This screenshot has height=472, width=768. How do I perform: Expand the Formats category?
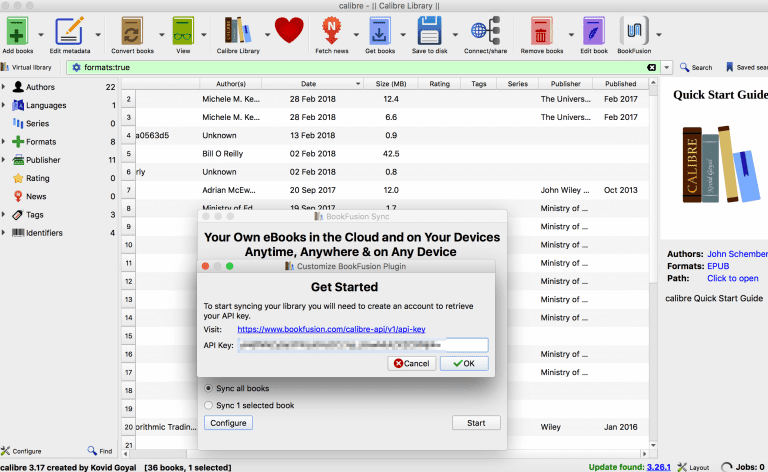click(x=4, y=142)
